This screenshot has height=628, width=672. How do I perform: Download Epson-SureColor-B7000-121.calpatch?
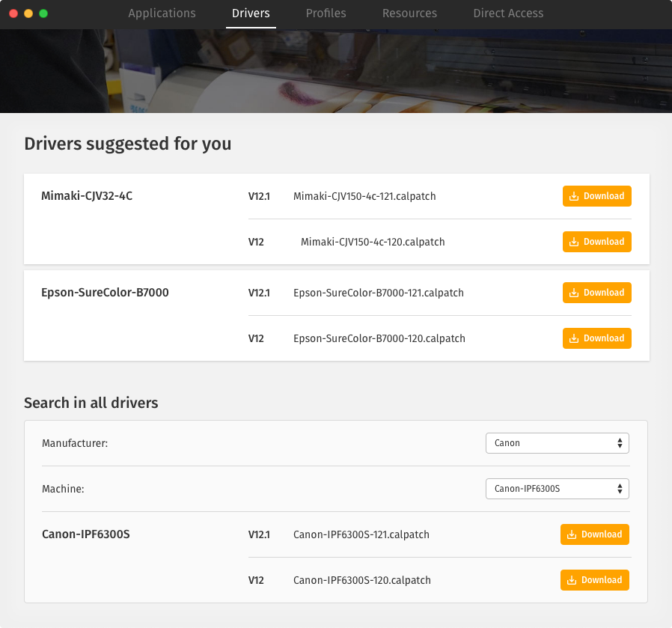[x=596, y=293]
